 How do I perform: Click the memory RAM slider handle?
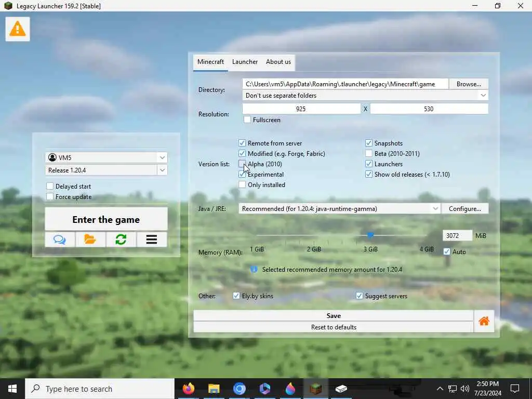point(370,235)
